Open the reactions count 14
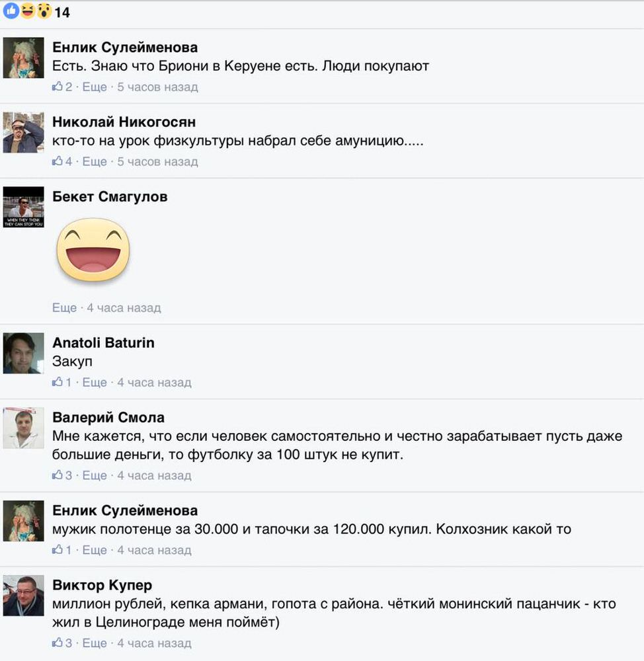Screen dimensions: 644x661 (x=62, y=12)
